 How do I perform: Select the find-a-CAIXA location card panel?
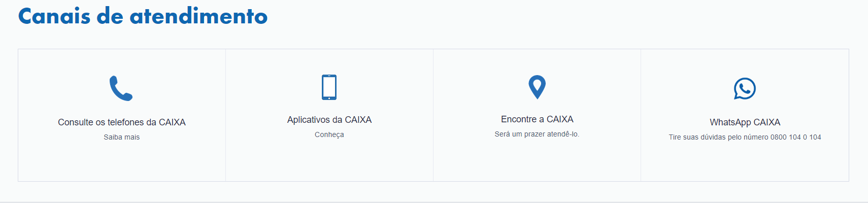[537, 162]
